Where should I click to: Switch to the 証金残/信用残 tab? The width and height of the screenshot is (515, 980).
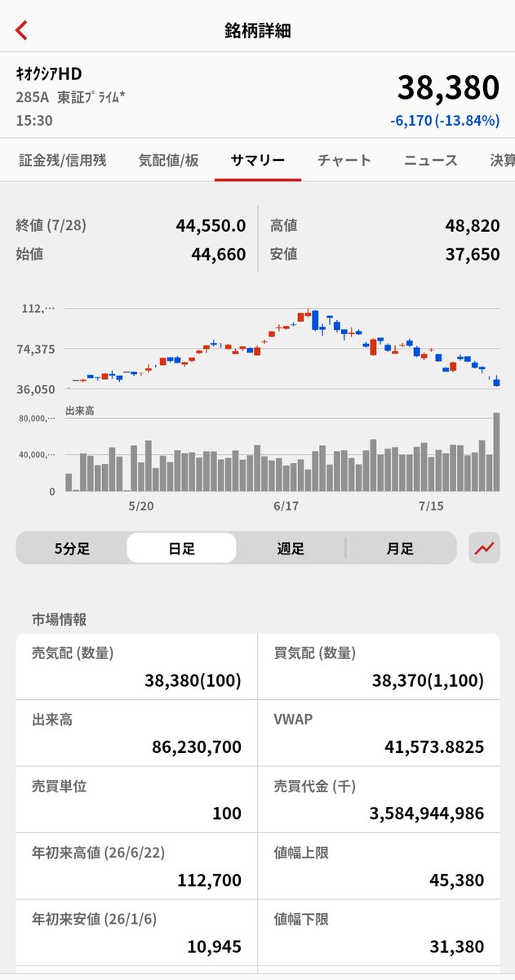pyautogui.click(x=61, y=160)
